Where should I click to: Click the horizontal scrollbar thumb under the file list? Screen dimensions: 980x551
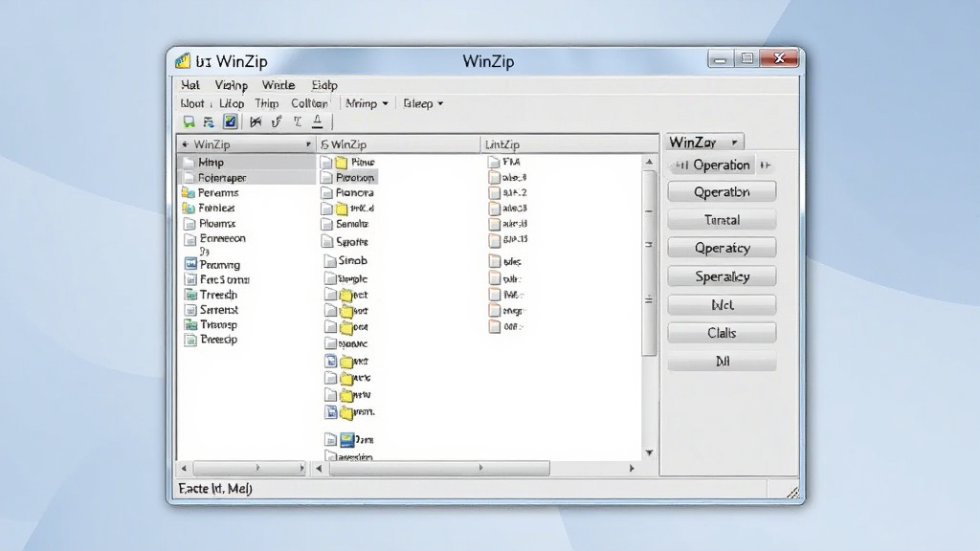(440, 467)
